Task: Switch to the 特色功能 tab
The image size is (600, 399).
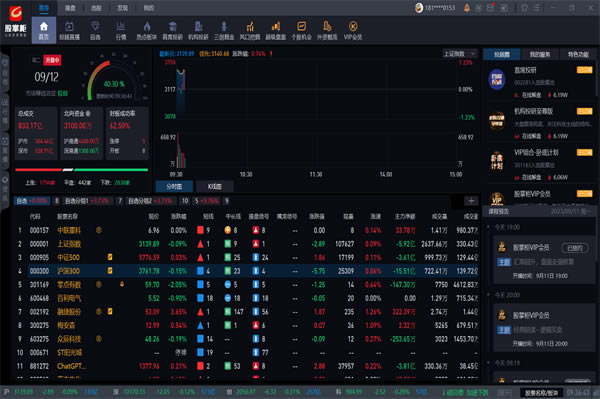Action: coord(578,55)
